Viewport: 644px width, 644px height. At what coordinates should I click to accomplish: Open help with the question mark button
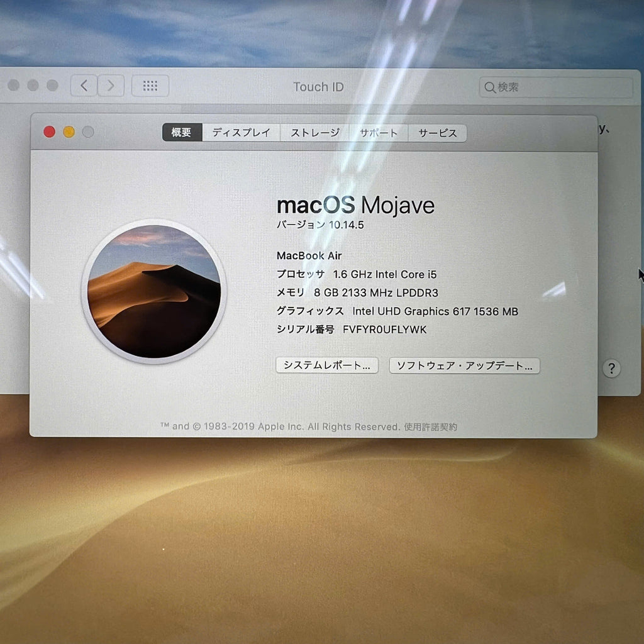click(x=611, y=369)
